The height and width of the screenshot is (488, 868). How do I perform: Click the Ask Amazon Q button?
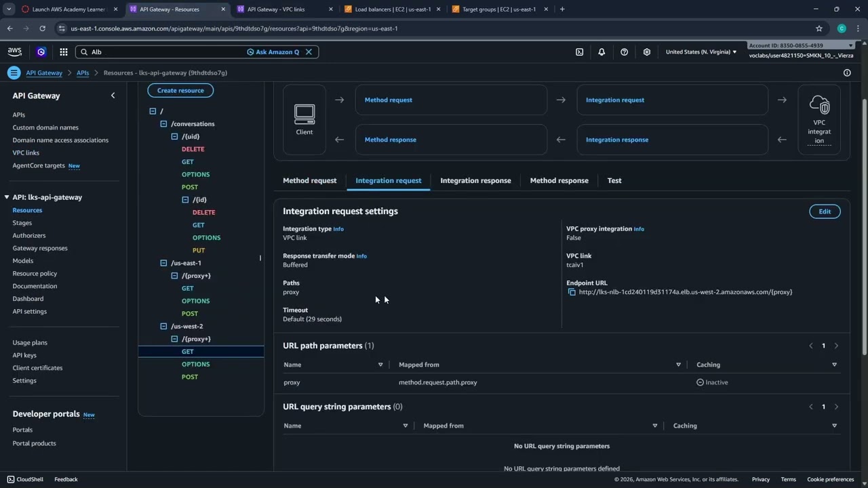[x=273, y=52]
